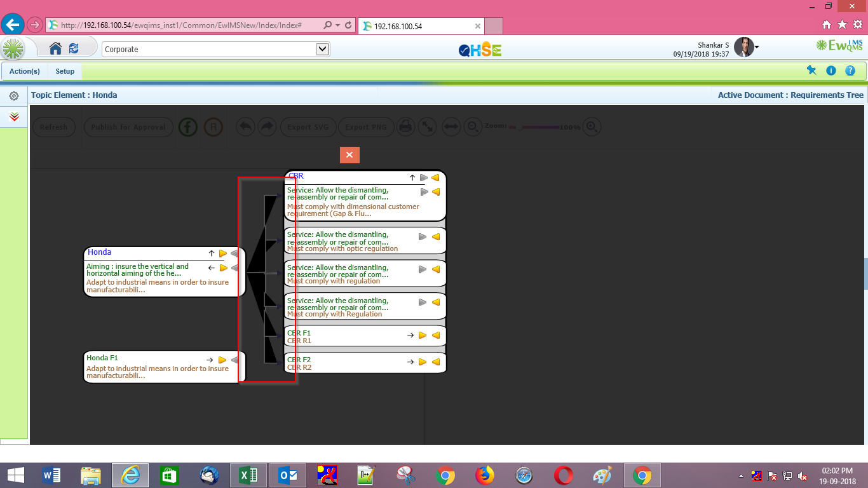Switch to the 192.168.100.54 browser tab

coord(421,26)
